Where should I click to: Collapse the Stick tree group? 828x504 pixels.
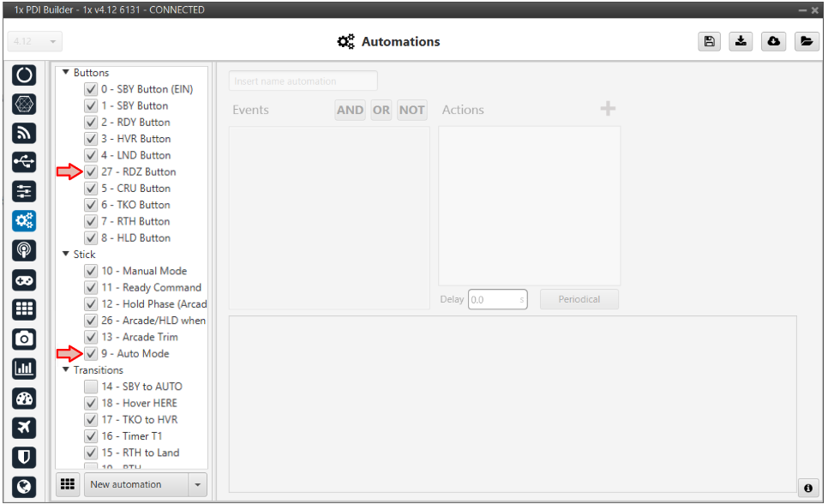66,255
